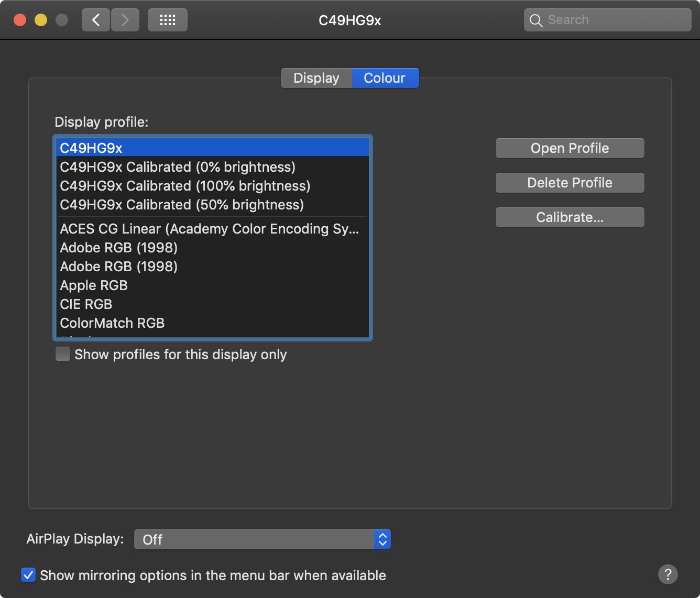
Task: Click the forward chevron navigation button
Action: point(125,20)
